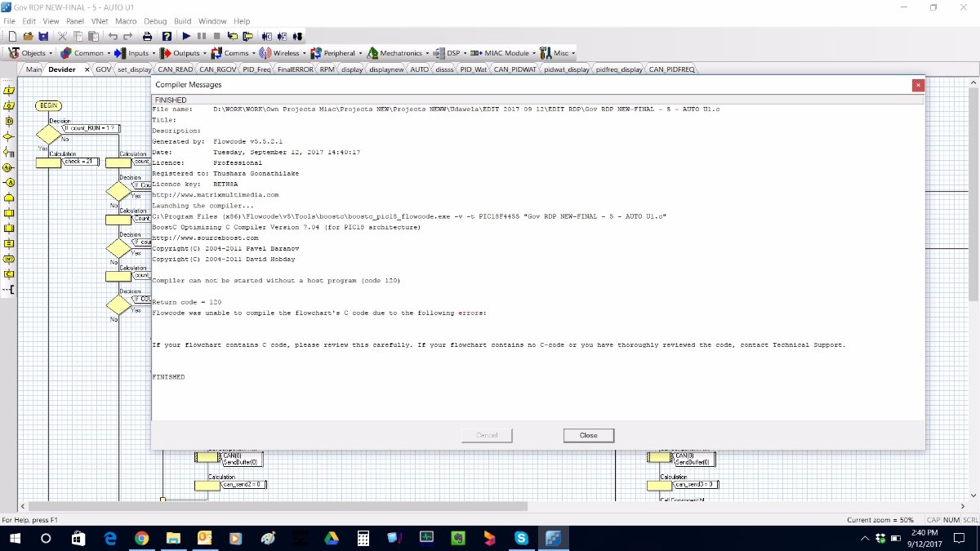Pause the simulation

pyautogui.click(x=201, y=36)
